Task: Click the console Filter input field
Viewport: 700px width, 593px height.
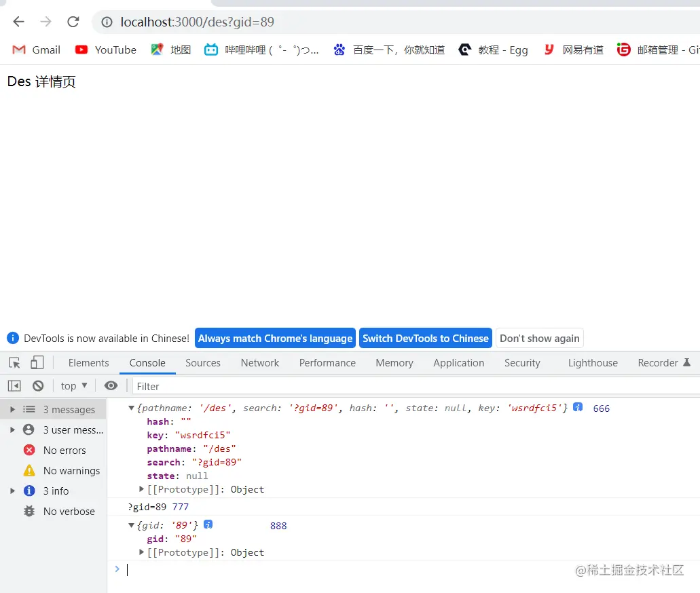Action: pos(415,387)
